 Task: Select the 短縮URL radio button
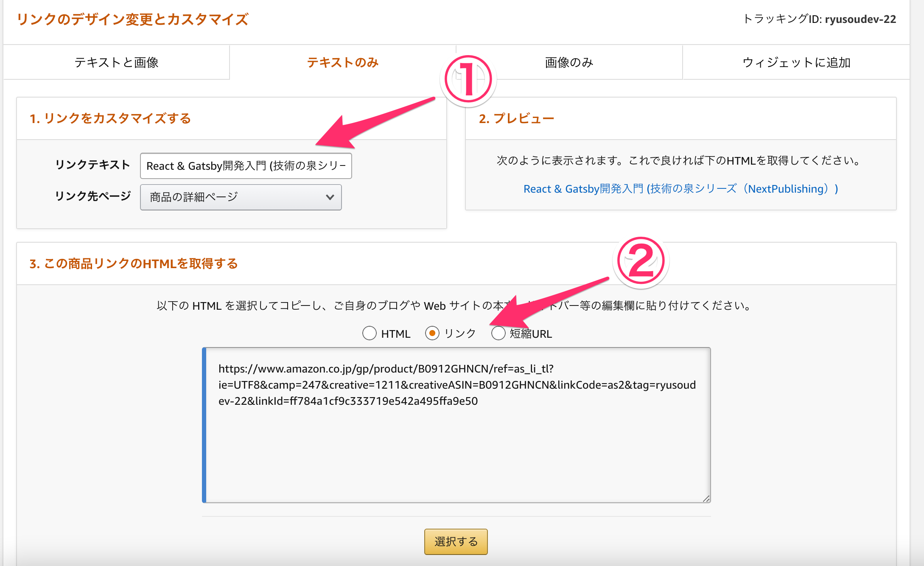tap(498, 333)
